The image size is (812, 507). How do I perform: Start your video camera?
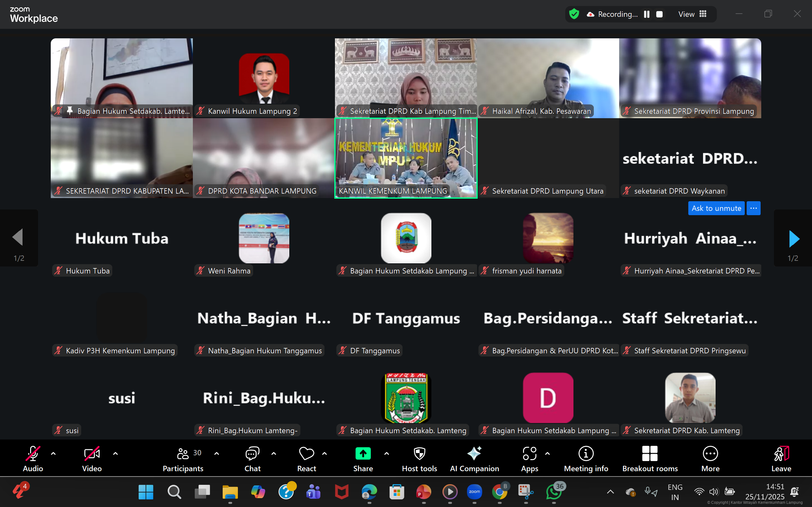point(91,456)
